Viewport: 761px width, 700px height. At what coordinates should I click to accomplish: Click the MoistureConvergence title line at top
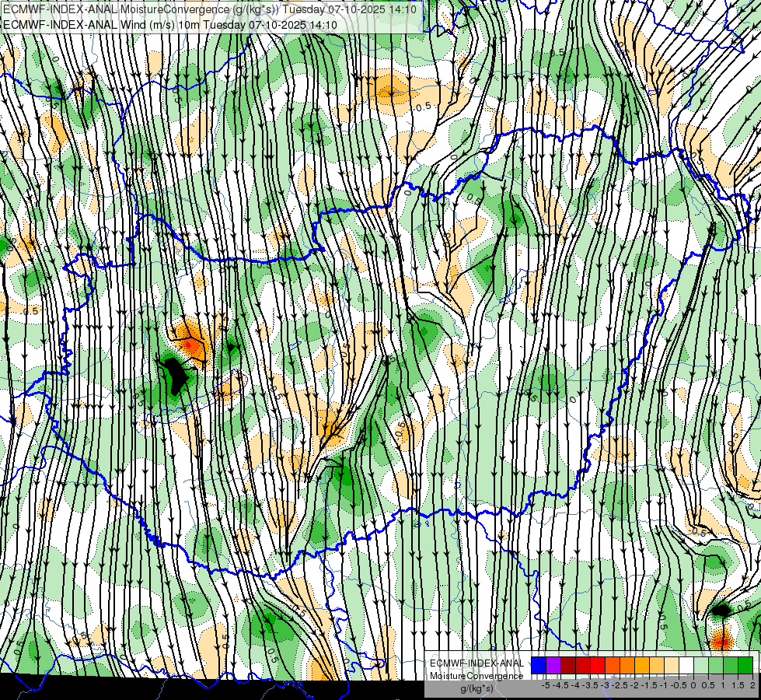pos(210,9)
